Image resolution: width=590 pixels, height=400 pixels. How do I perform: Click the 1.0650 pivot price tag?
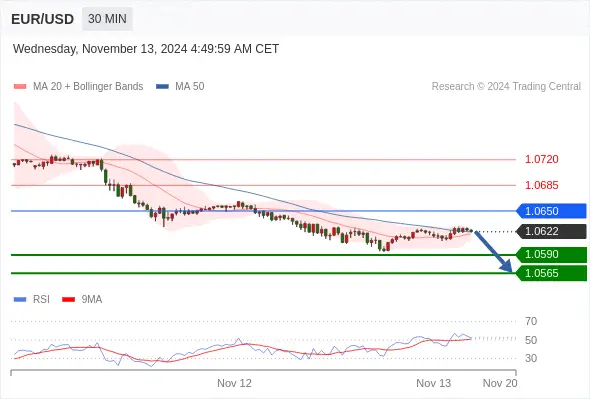pos(552,211)
